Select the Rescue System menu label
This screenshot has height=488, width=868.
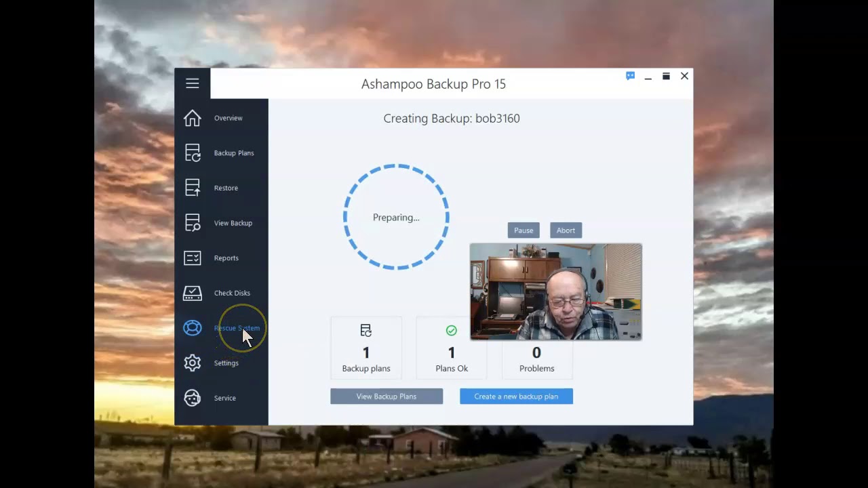(x=237, y=328)
